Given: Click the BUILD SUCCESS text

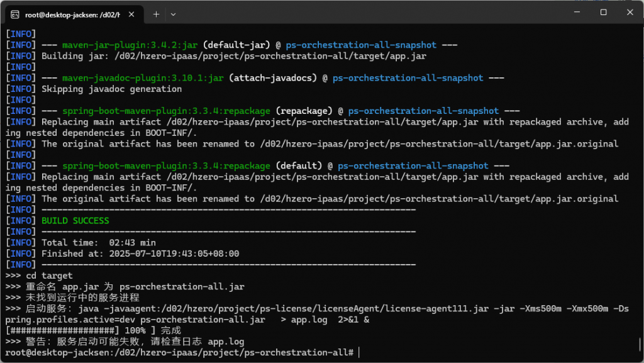Looking at the screenshot, I should tap(75, 221).
